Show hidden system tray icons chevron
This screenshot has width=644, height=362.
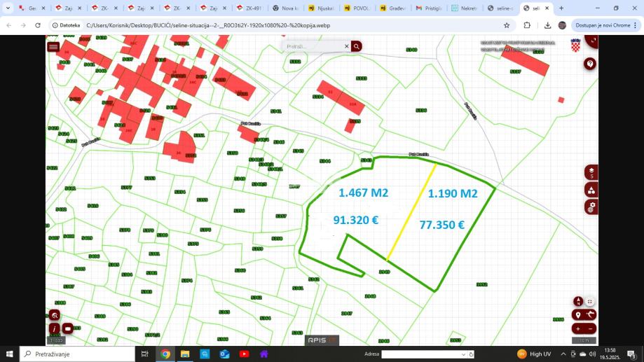point(563,354)
